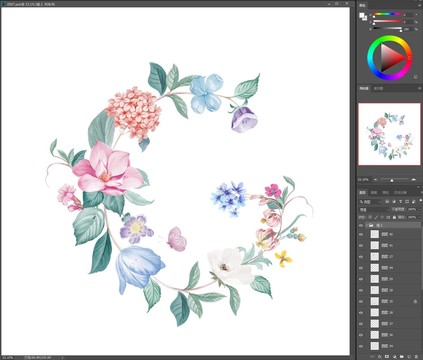Select layer 42 thumbnail
This screenshot has width=423, height=360.
pyautogui.click(x=375, y=234)
